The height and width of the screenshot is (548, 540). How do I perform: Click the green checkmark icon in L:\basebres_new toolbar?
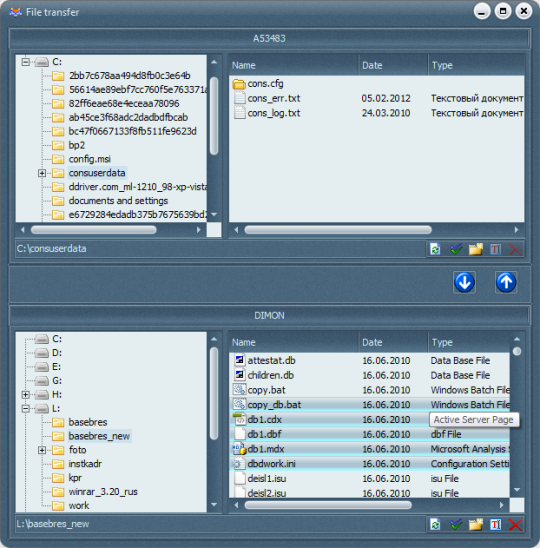point(456,524)
